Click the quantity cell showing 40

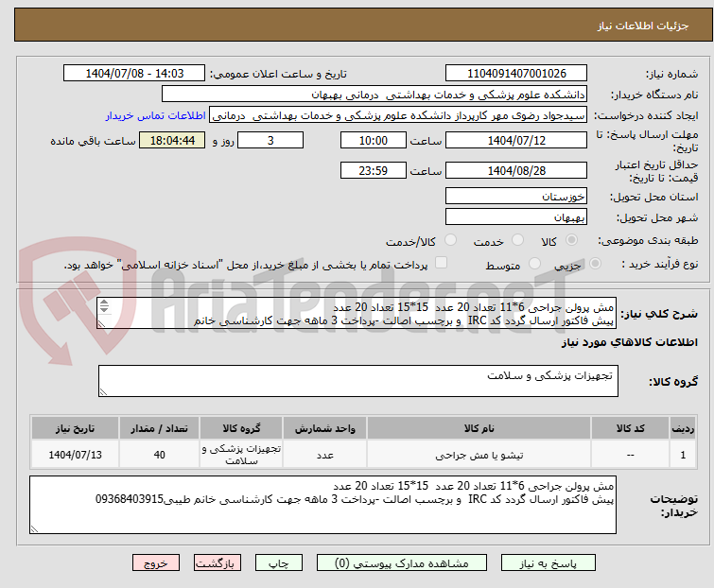[x=160, y=455]
